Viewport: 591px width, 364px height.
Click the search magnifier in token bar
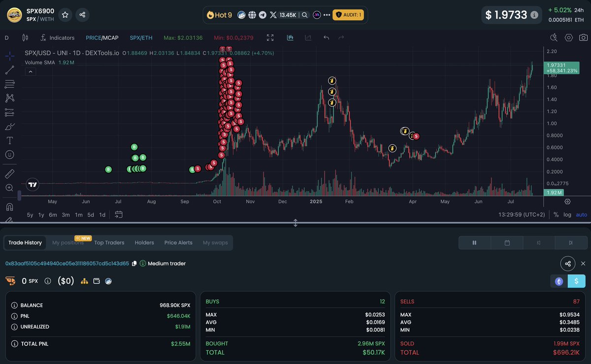tap(305, 15)
